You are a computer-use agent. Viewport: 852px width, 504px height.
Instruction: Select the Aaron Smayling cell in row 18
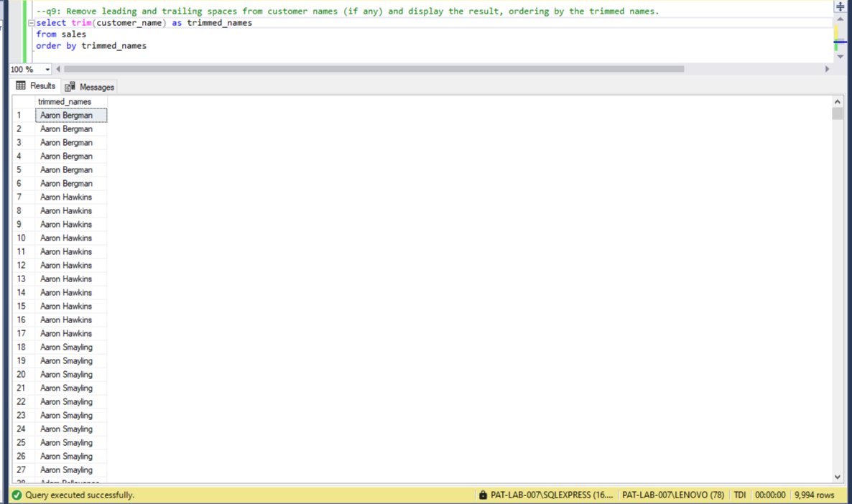pos(71,347)
